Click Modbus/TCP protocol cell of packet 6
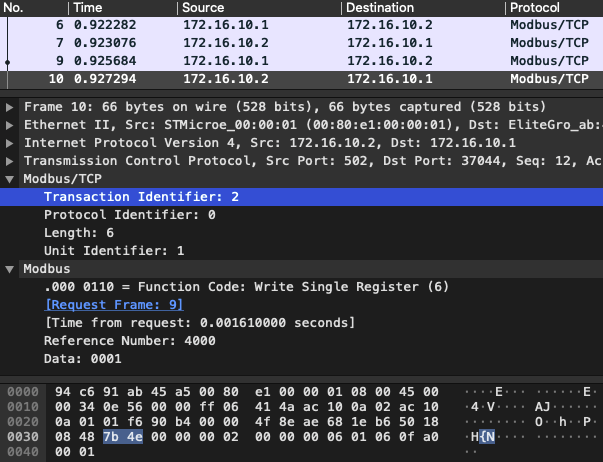 coord(549,25)
